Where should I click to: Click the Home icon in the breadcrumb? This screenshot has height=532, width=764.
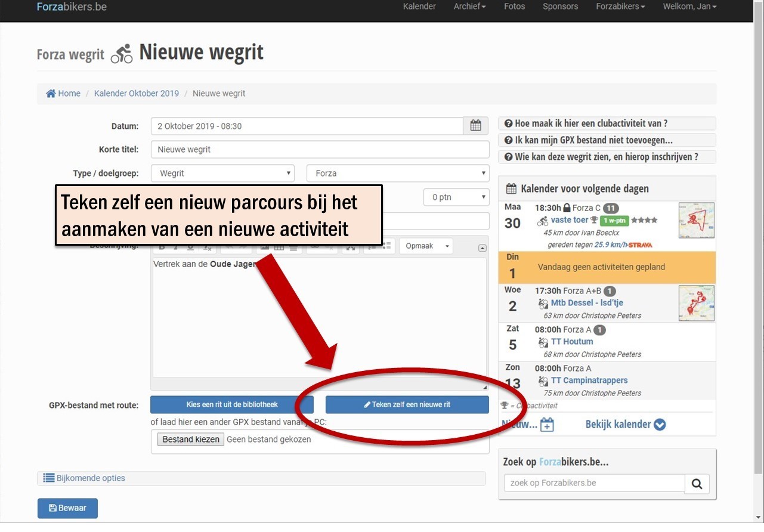click(x=51, y=94)
